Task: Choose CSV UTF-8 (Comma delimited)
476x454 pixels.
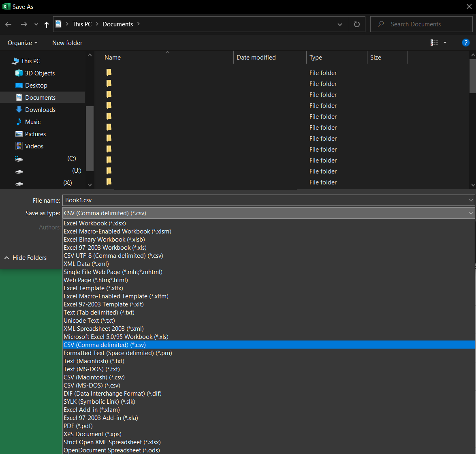Action: point(269,256)
